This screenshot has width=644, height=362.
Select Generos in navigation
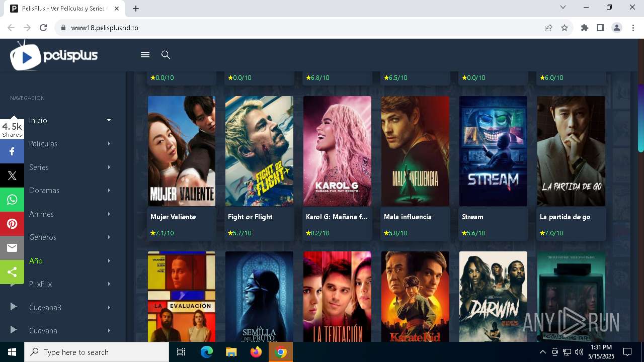pos(43,237)
